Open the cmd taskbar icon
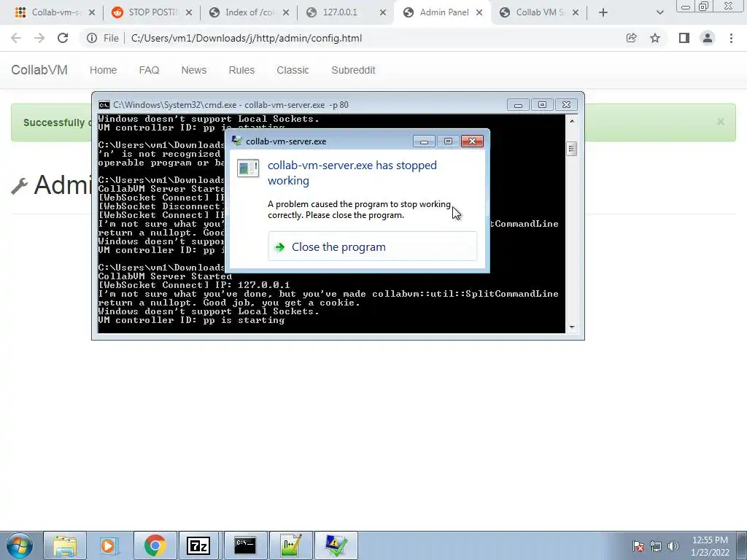This screenshot has height=560, width=747. pyautogui.click(x=245, y=545)
